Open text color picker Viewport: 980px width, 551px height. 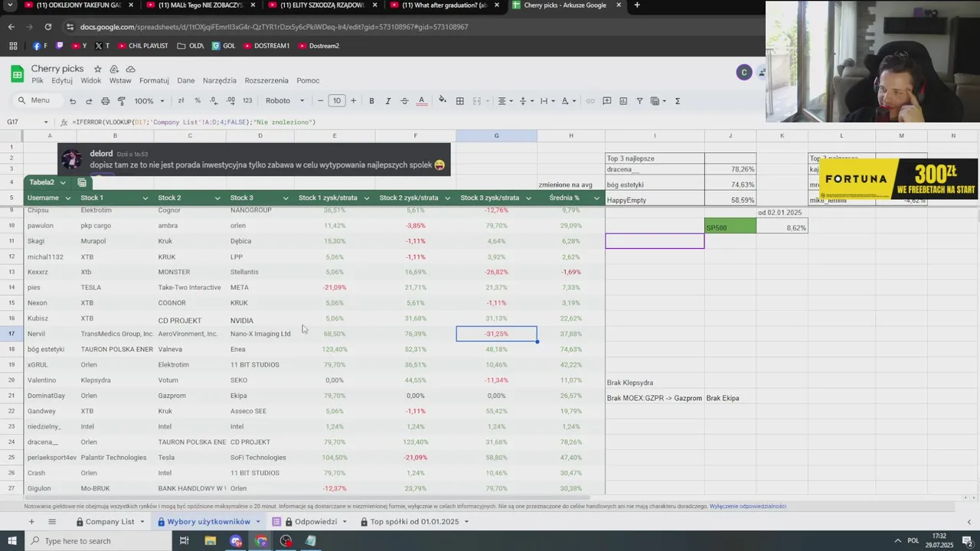pos(421,101)
